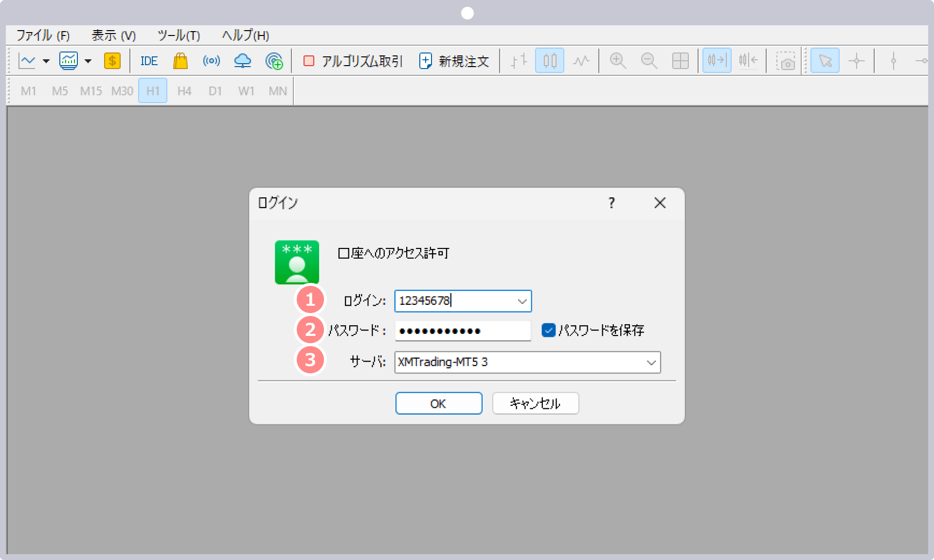This screenshot has width=934, height=560.
Task: Zoom out the chart with the magnifier icon
Action: pyautogui.click(x=649, y=61)
